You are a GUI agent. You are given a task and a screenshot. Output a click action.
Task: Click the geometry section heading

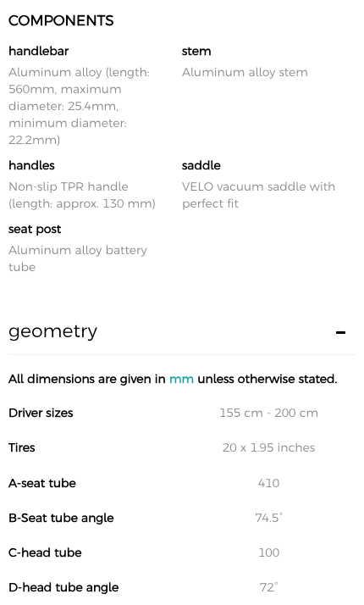tap(52, 331)
